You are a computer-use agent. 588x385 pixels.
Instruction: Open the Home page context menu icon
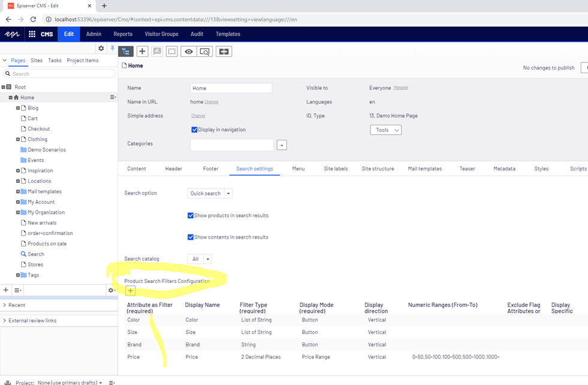113,97
